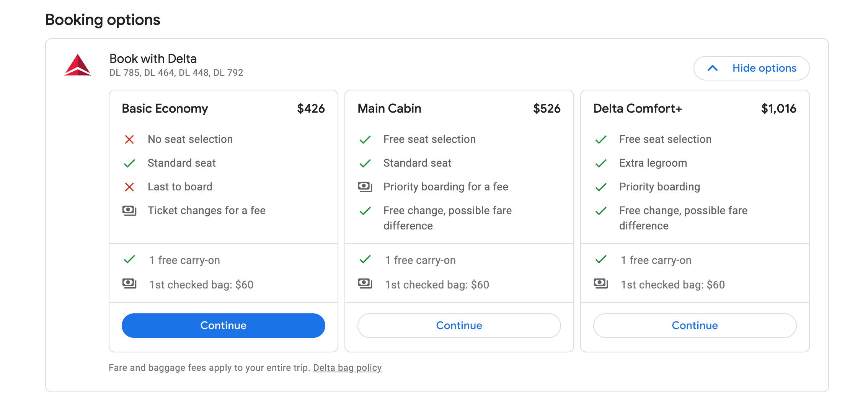Continue with Basic Economy fare
Viewport: 868px width, 403px height.
point(223,326)
